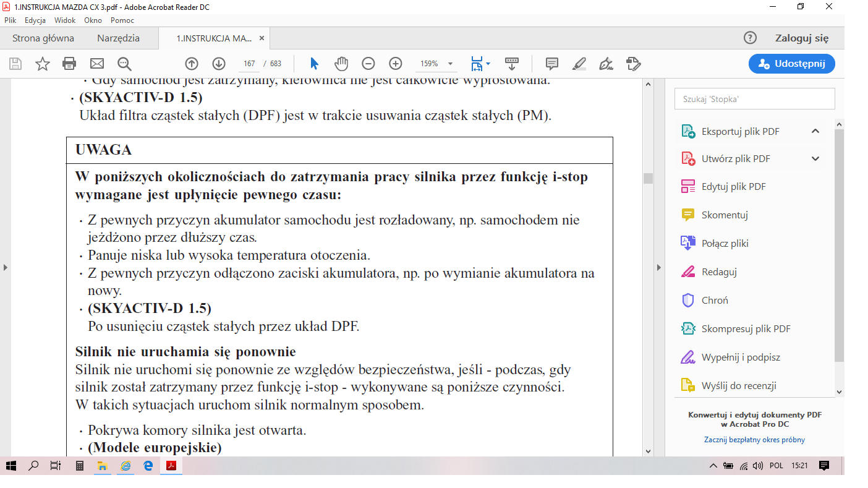
Task: Print the document using printer icon
Action: 69,64
